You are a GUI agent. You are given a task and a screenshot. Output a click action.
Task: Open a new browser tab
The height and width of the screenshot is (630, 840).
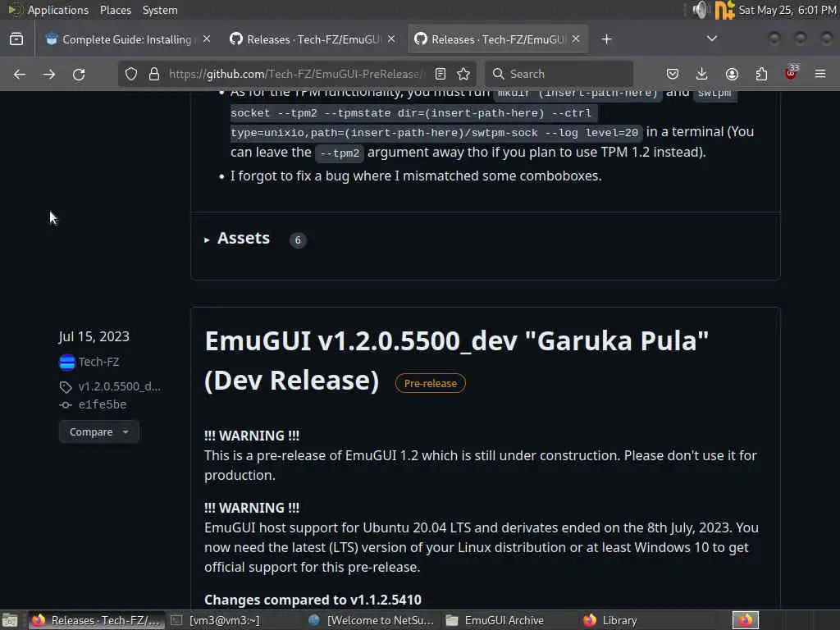click(606, 39)
